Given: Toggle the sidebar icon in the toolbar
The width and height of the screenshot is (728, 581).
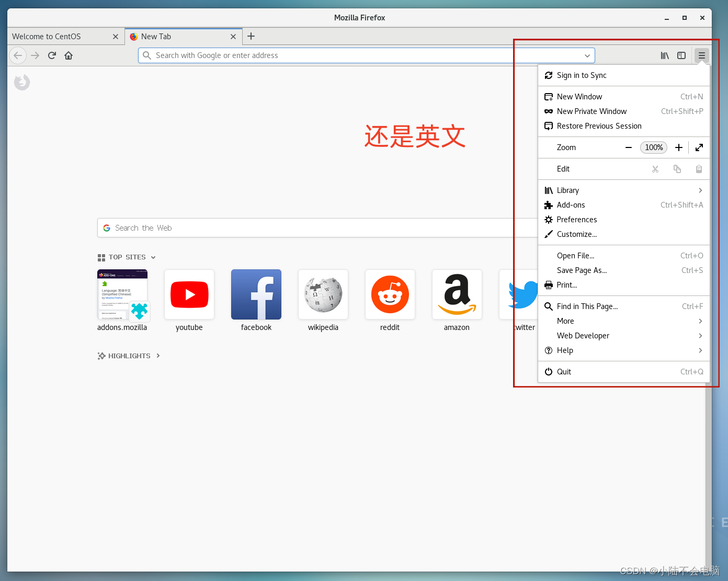Looking at the screenshot, I should [x=681, y=55].
